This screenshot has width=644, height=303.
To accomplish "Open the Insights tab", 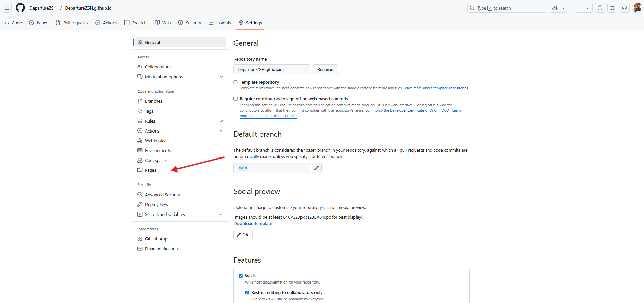I will 220,23.
